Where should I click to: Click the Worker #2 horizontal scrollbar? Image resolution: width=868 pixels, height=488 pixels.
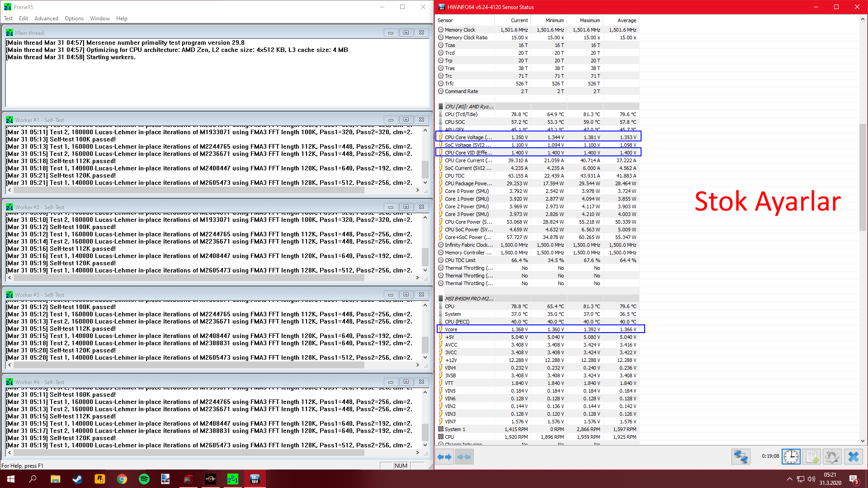[x=189, y=278]
